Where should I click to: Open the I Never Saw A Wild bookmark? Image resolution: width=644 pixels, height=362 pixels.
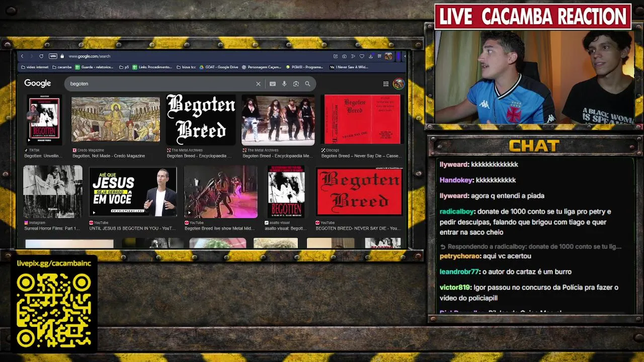(x=349, y=67)
